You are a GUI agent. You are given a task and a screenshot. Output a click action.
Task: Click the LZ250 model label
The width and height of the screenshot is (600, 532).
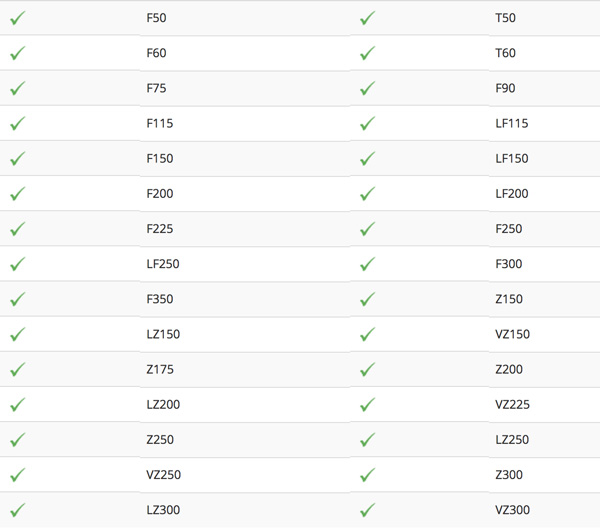[512, 440]
